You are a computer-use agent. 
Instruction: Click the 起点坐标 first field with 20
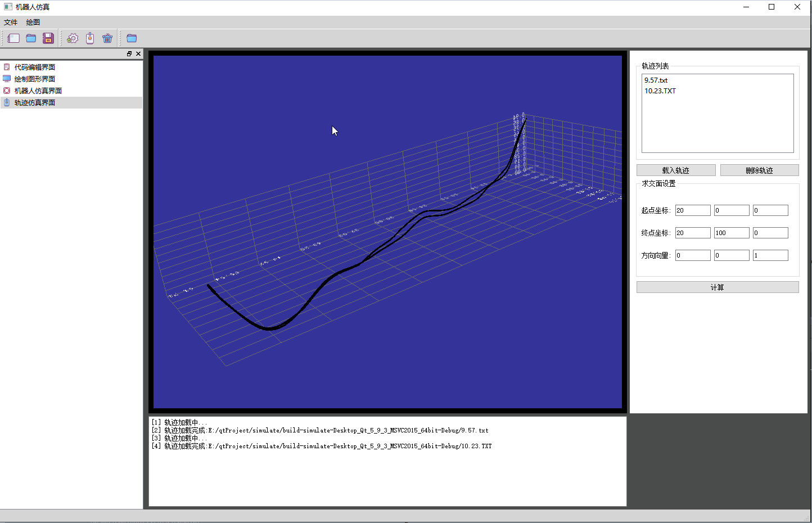[693, 210]
